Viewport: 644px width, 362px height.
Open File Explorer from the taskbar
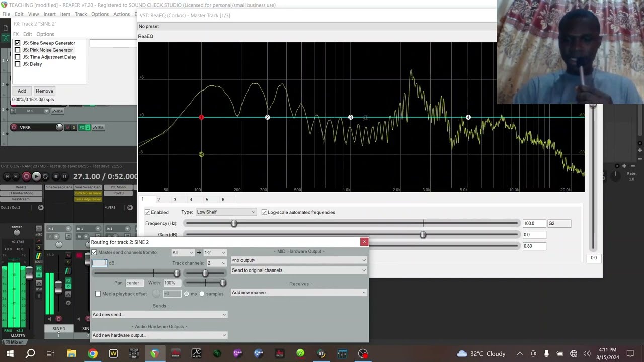tap(71, 353)
